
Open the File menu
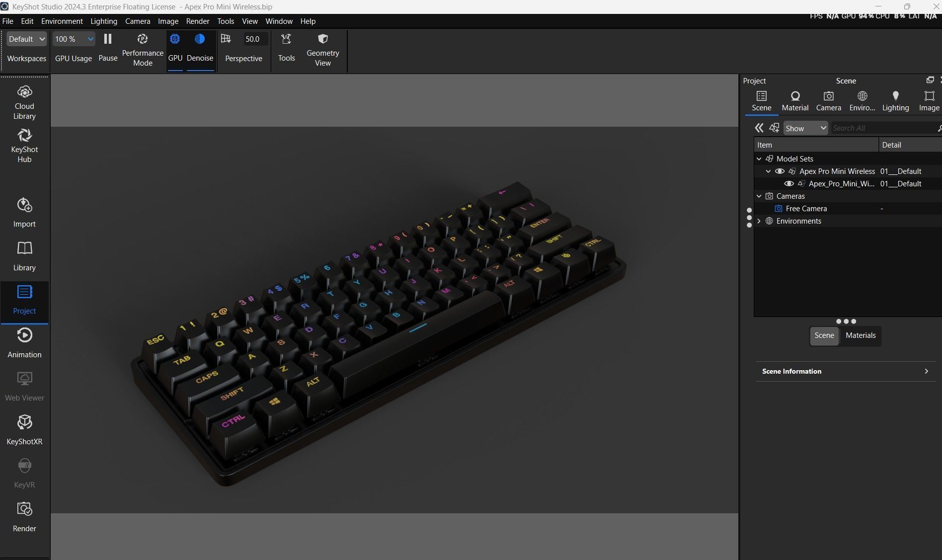[x=8, y=21]
